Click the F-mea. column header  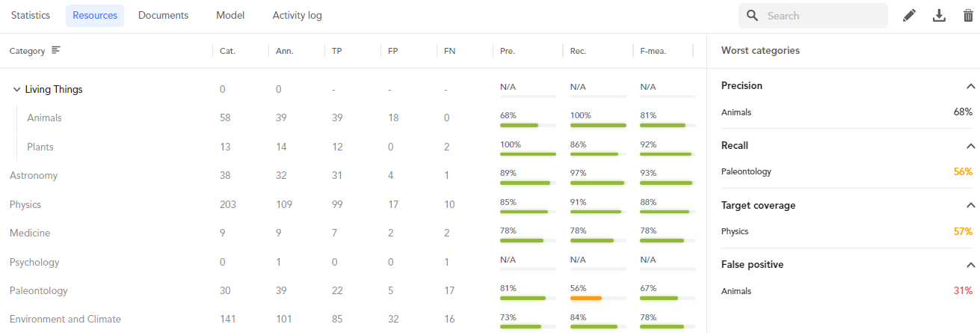(x=653, y=51)
